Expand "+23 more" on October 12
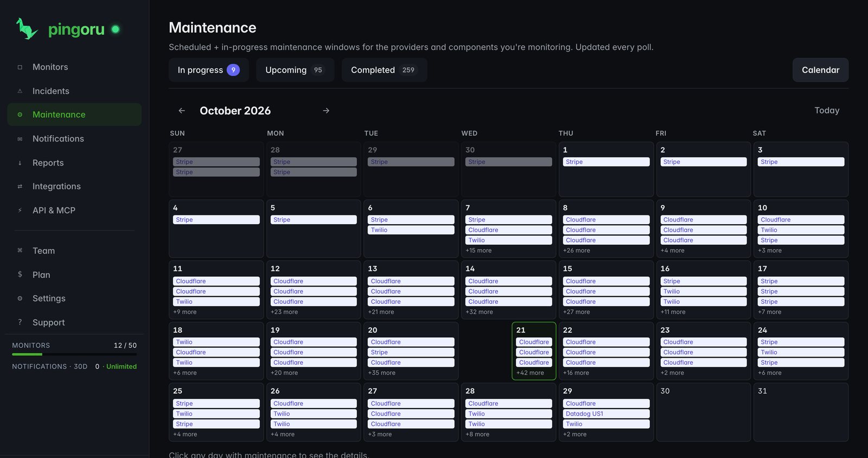Image resolution: width=868 pixels, height=458 pixels. (284, 312)
